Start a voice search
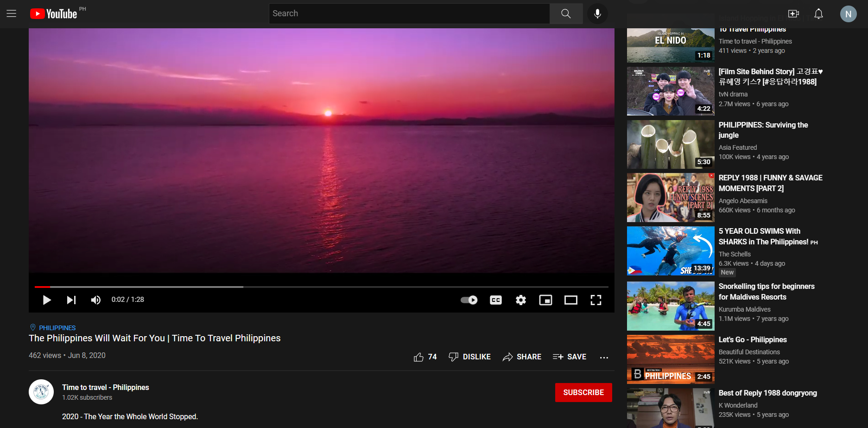Screen dimensions: 868x428 [597, 13]
